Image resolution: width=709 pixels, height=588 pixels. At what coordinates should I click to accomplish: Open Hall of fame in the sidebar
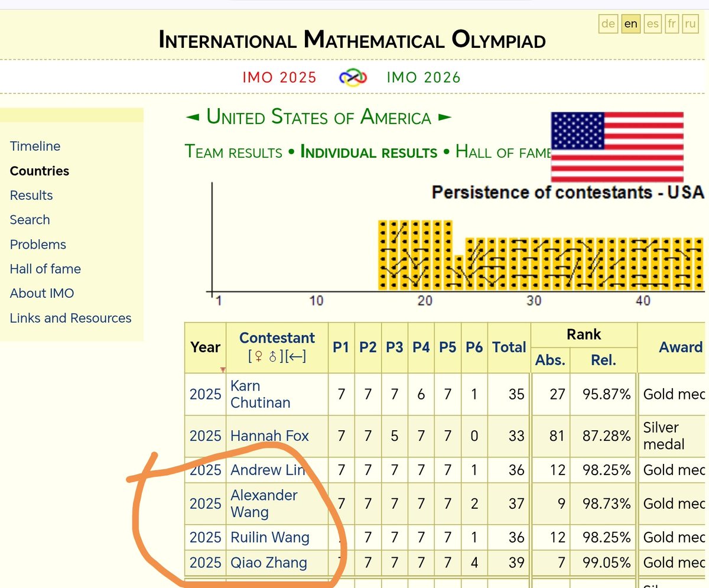click(x=45, y=269)
